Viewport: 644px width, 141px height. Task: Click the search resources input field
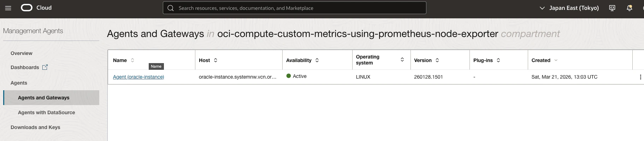pos(294,8)
